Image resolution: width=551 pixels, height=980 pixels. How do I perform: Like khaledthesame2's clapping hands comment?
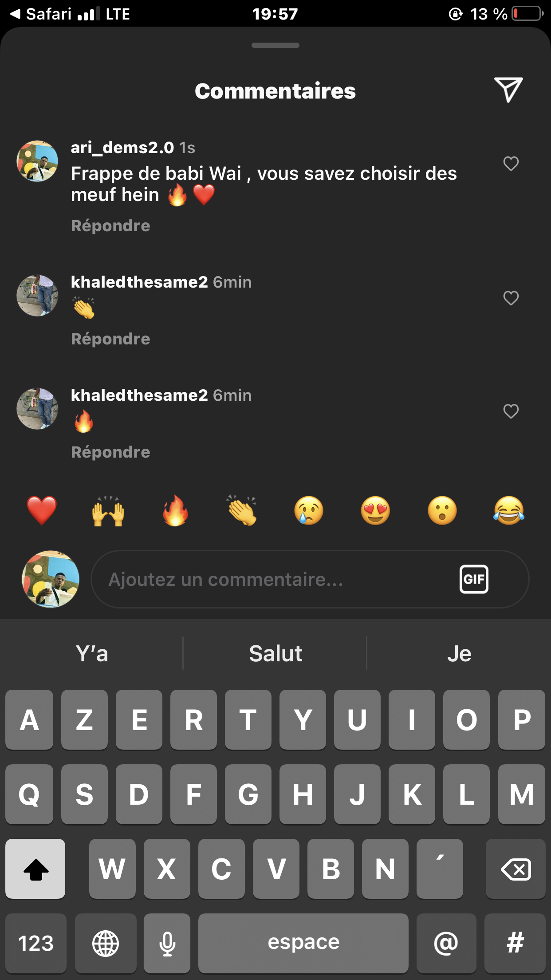pos(511,298)
